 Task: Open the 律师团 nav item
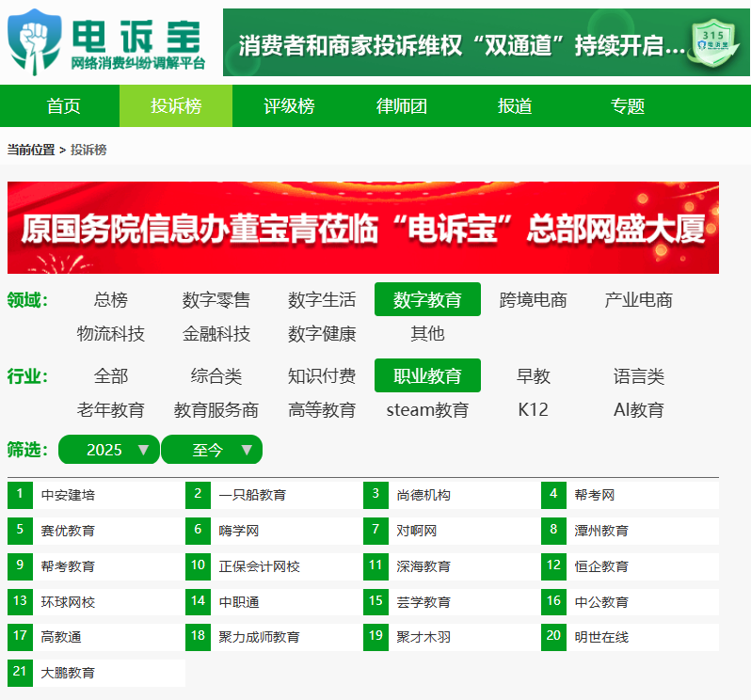pyautogui.click(x=401, y=105)
